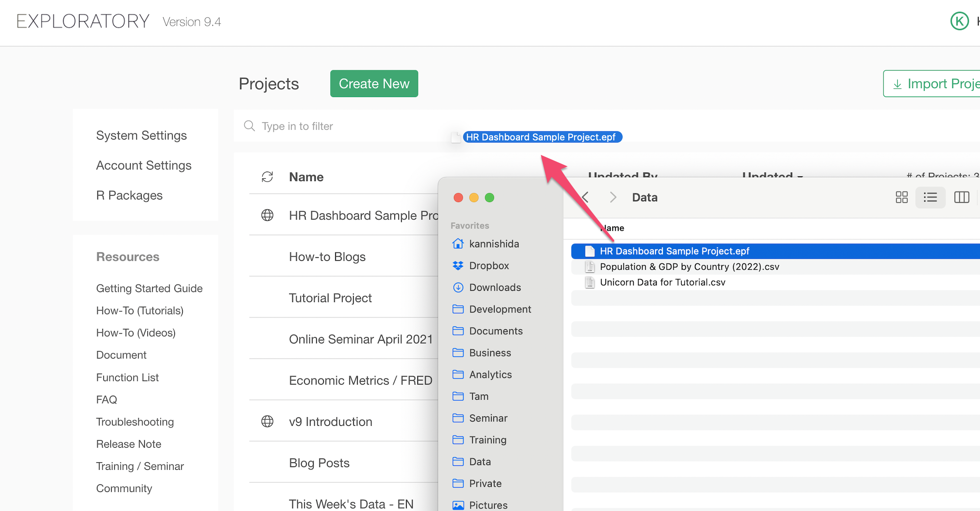The image size is (980, 511).
Task: Go back in the Finder window
Action: pyautogui.click(x=585, y=197)
